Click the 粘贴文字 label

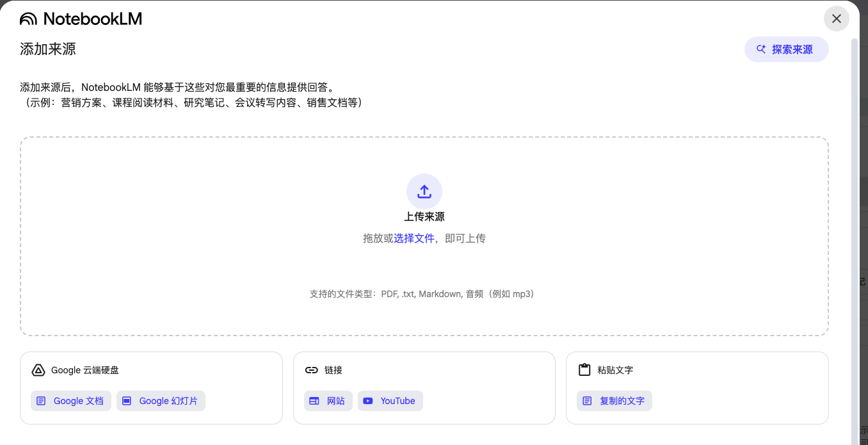(x=615, y=370)
